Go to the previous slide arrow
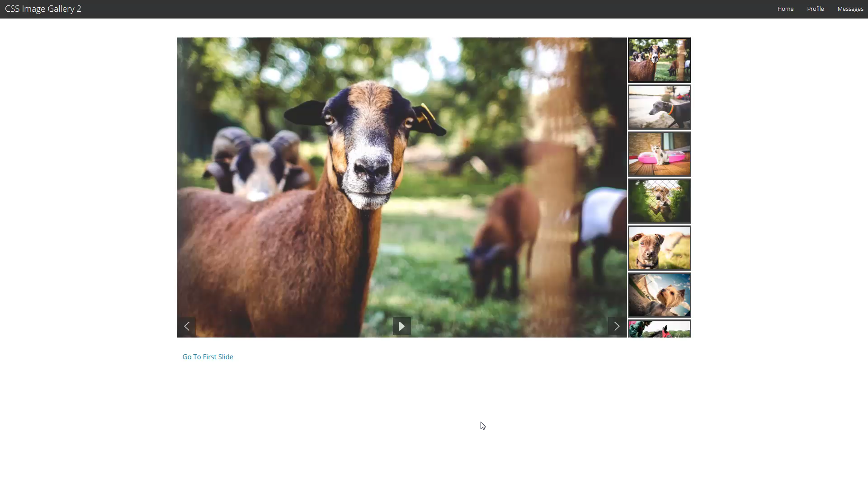This screenshot has height=488, width=868. click(187, 326)
